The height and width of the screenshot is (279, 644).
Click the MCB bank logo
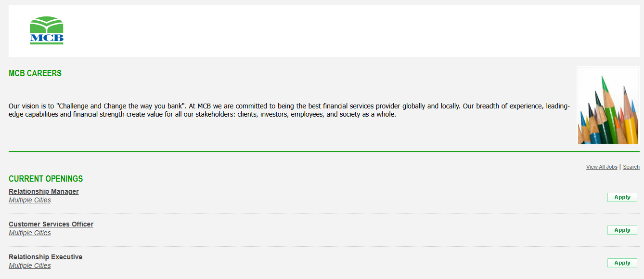[x=46, y=31]
